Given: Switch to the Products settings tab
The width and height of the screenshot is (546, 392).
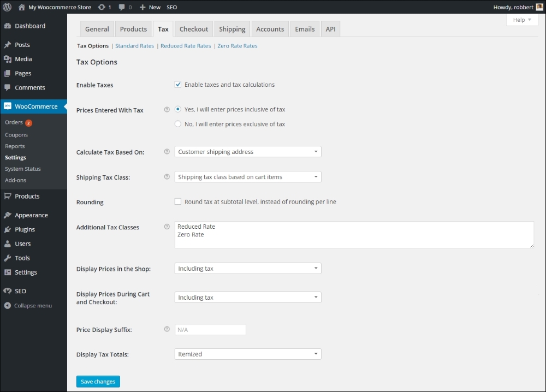Looking at the screenshot, I should coord(133,29).
